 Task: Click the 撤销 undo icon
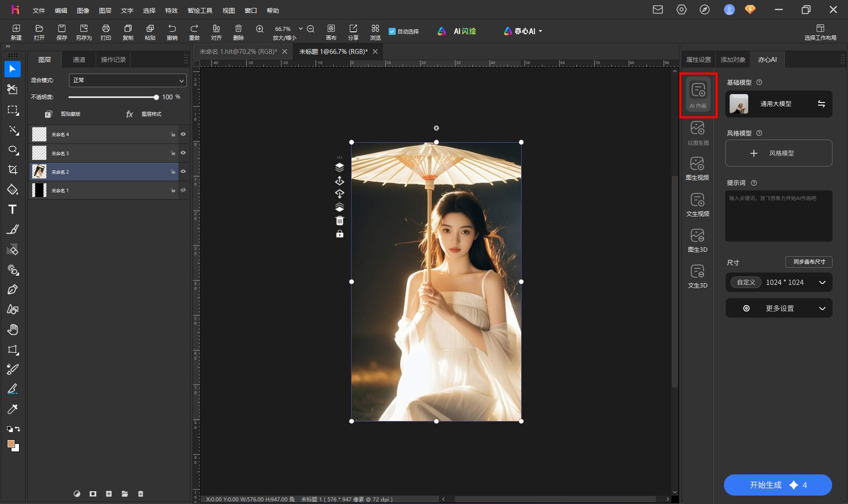point(172,28)
